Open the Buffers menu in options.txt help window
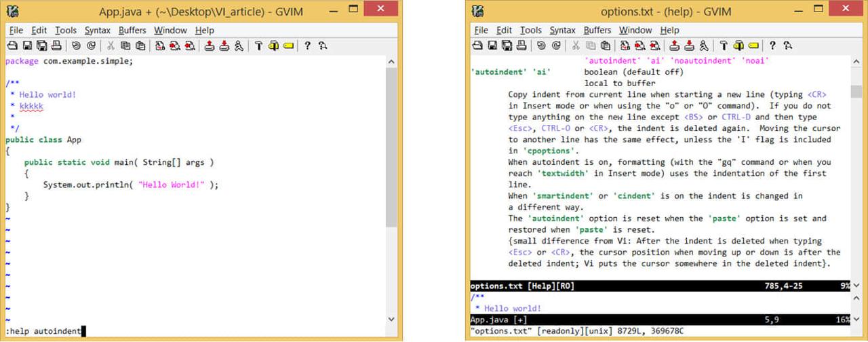The image size is (868, 342). pos(597,31)
